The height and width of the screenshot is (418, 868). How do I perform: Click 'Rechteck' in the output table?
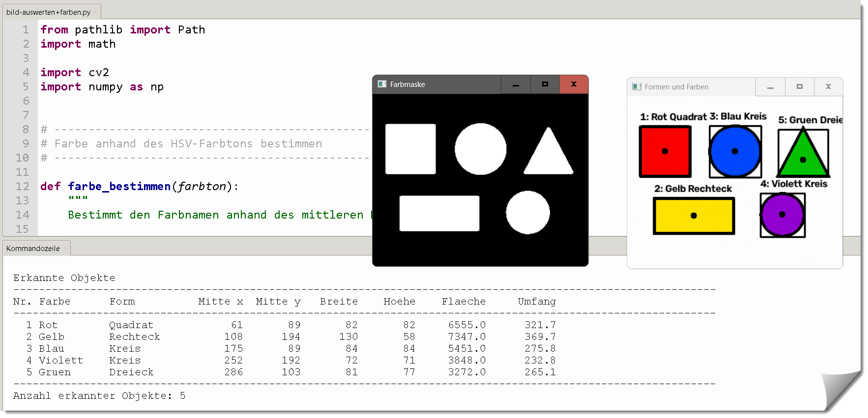pyautogui.click(x=135, y=337)
